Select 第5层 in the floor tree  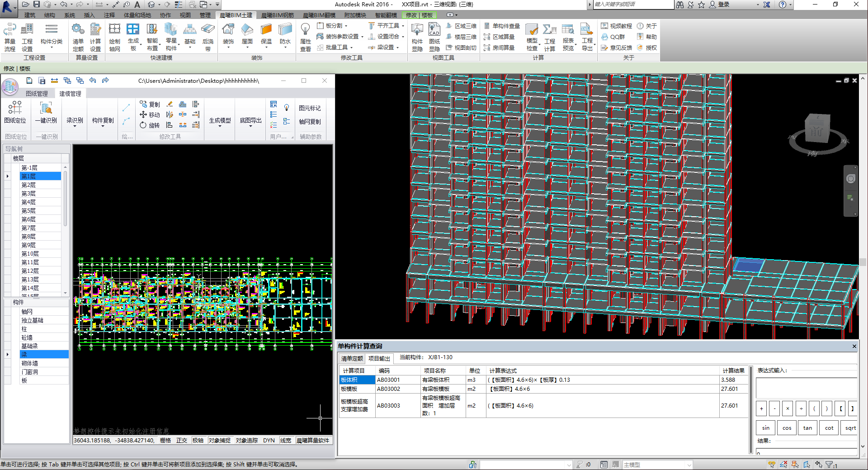pyautogui.click(x=40, y=210)
